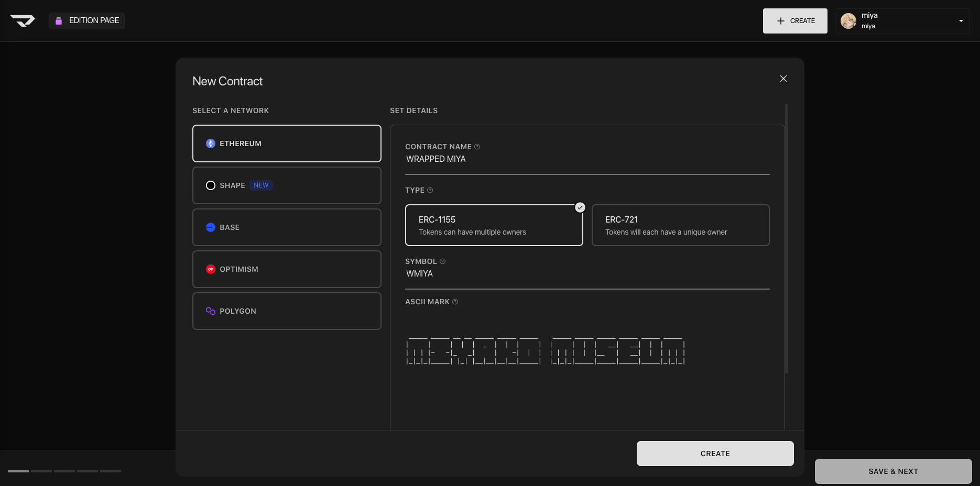This screenshot has width=980, height=486.
Task: Click the ASCII Mark help icon
Action: click(455, 302)
